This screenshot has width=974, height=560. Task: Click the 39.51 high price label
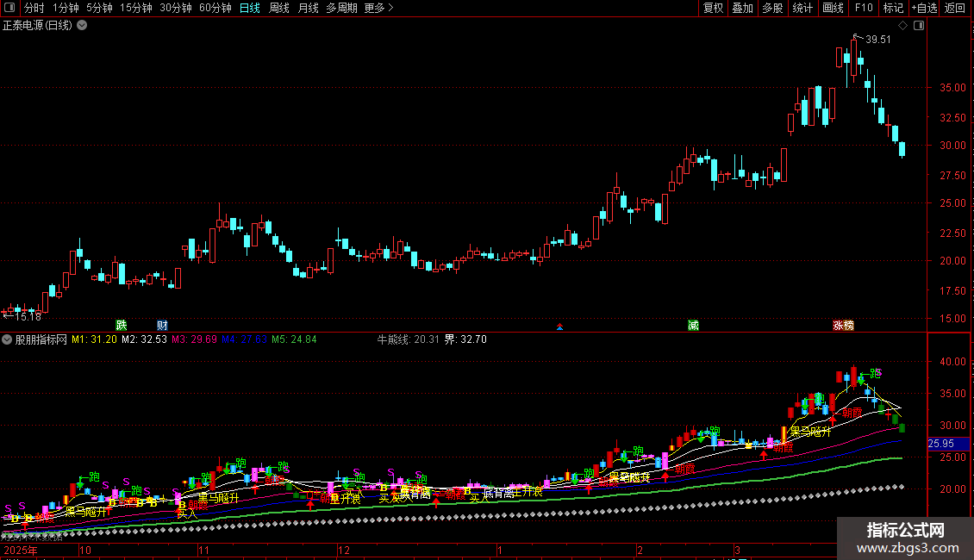878,40
